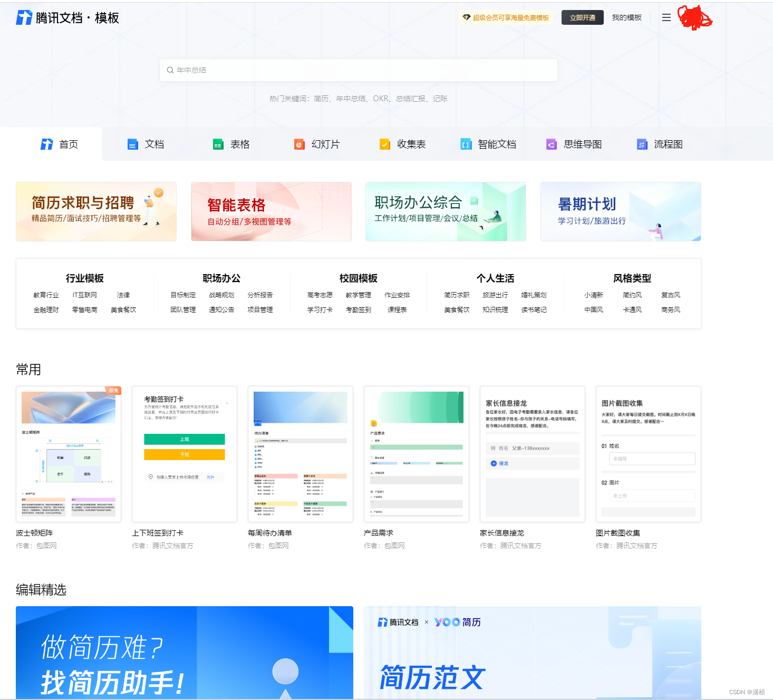The width and height of the screenshot is (773, 700).
Task: Open the 图片截图收集 template thumbnail
Action: click(649, 454)
